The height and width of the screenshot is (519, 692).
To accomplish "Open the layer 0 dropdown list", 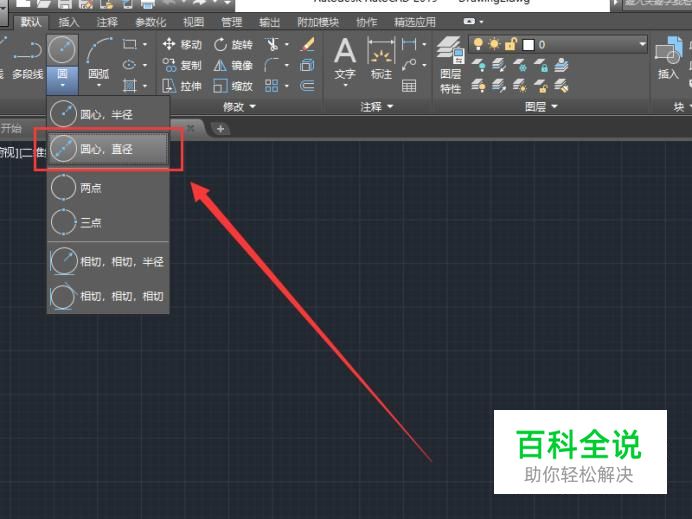I will coord(642,44).
